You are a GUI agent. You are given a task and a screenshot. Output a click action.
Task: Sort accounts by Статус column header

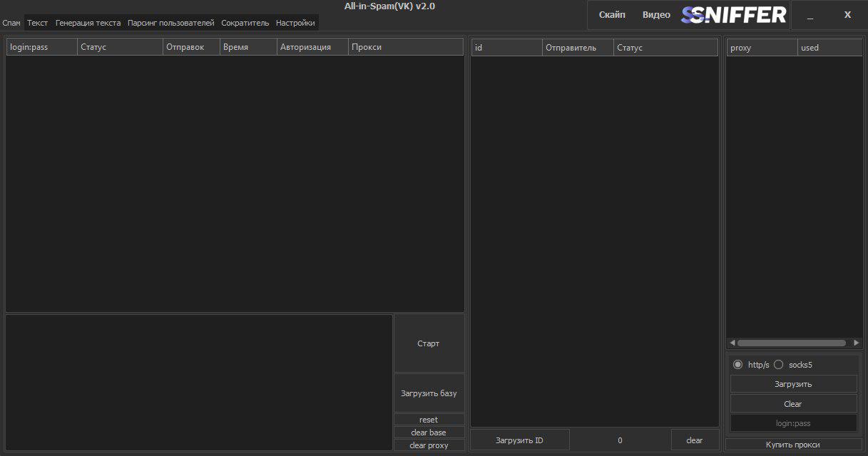click(x=120, y=47)
